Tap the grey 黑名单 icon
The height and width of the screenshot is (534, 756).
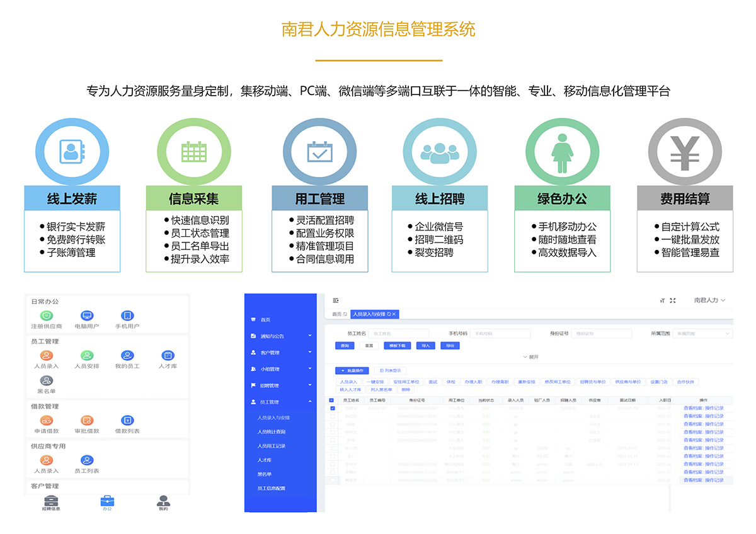tap(47, 381)
